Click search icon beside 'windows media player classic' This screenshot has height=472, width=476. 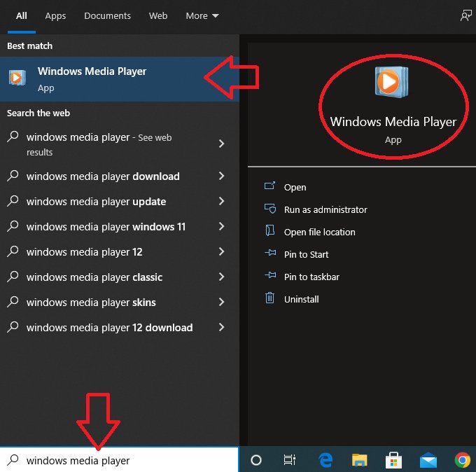tap(13, 277)
